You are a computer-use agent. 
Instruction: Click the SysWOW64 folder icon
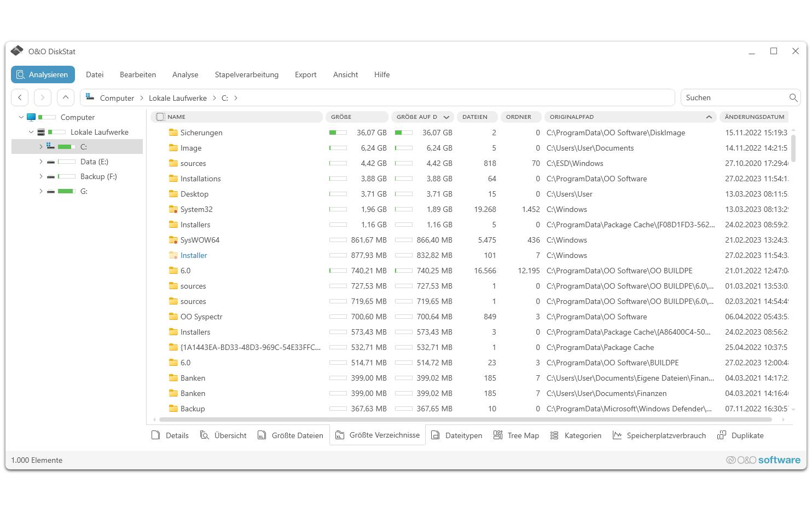point(173,240)
